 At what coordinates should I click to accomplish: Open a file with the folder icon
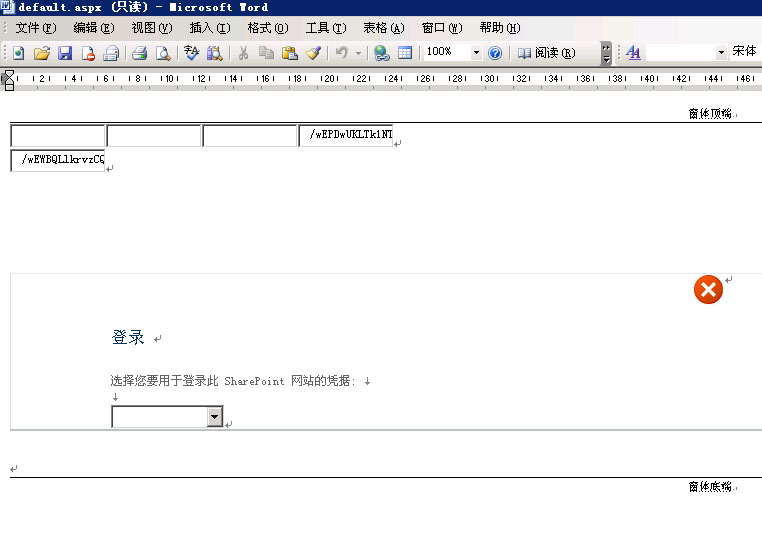coord(42,52)
